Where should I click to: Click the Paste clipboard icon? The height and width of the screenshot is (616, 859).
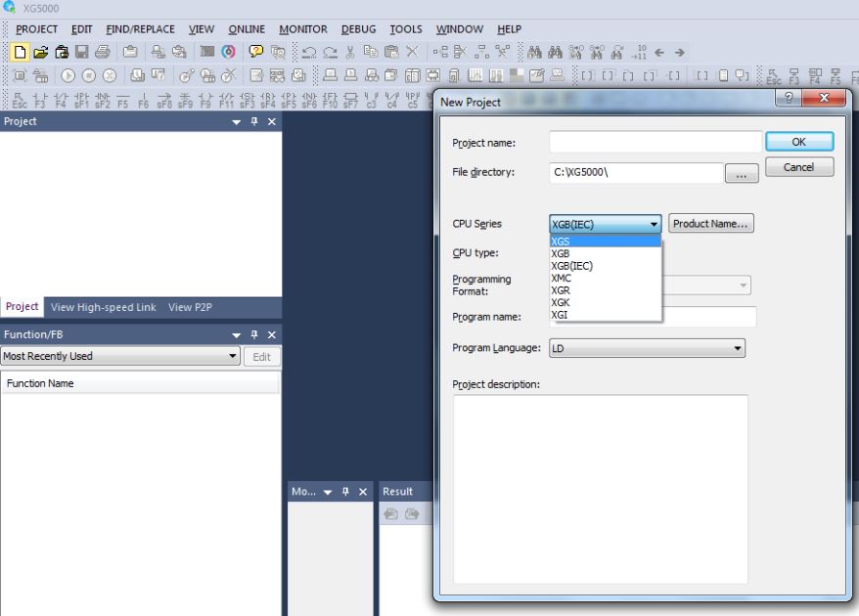[391, 52]
